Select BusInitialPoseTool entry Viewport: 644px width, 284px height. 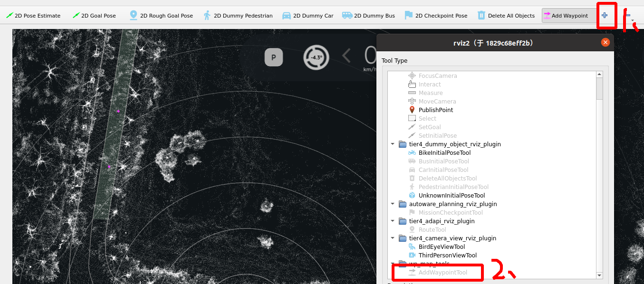pos(439,161)
